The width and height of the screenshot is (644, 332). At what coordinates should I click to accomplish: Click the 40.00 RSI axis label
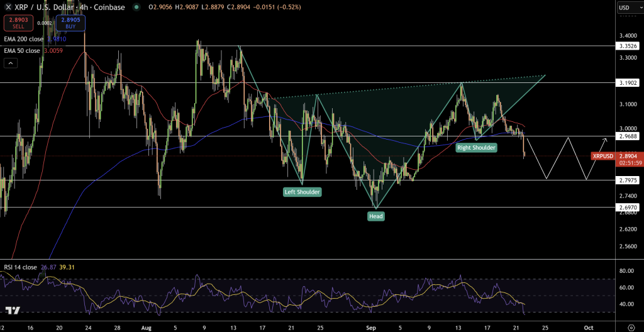(x=626, y=304)
